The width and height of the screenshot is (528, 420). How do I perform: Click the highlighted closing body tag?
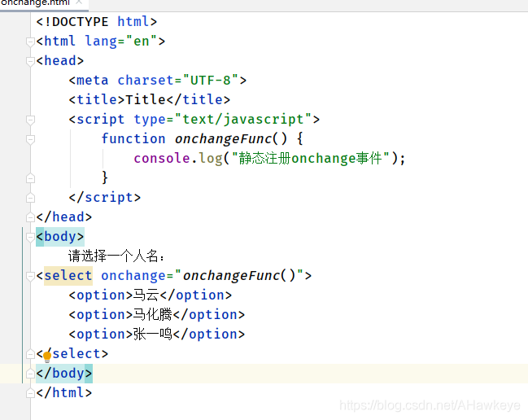[x=64, y=374]
